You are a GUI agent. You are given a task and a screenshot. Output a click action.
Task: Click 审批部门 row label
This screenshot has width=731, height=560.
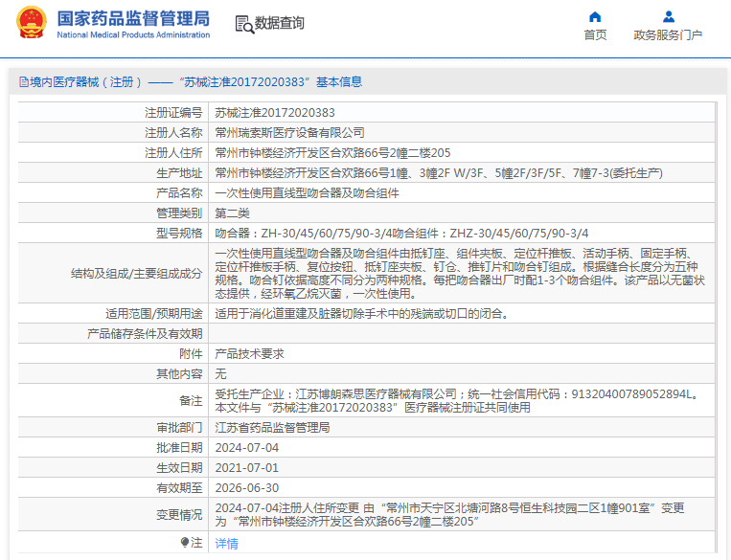[179, 427]
